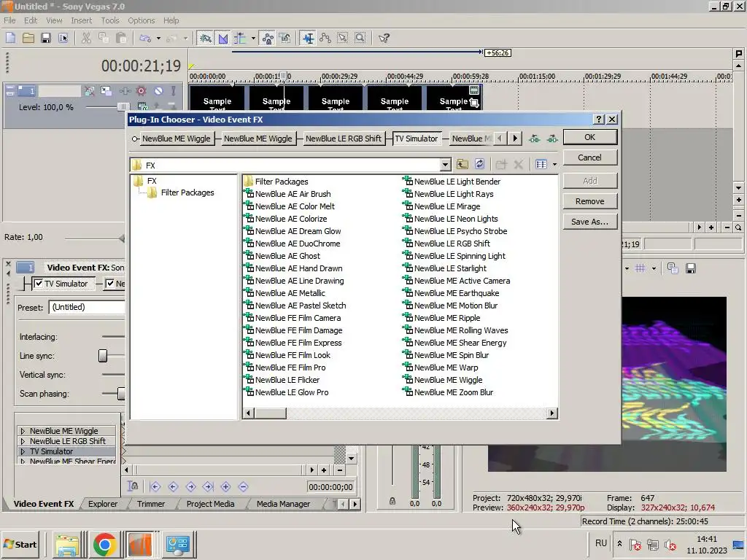Toggle Ignore Event Grouping icon
The width and height of the screenshot is (747, 560).
point(285,38)
